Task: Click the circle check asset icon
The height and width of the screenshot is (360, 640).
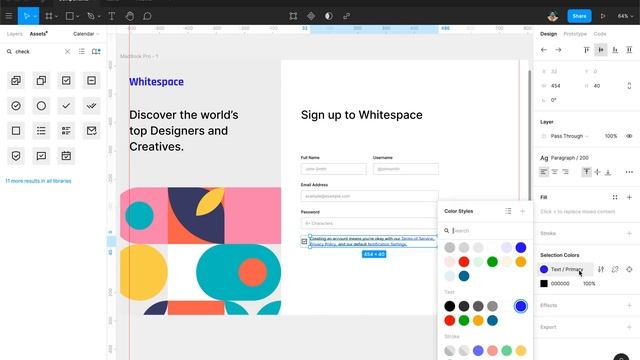Action: coord(16,106)
